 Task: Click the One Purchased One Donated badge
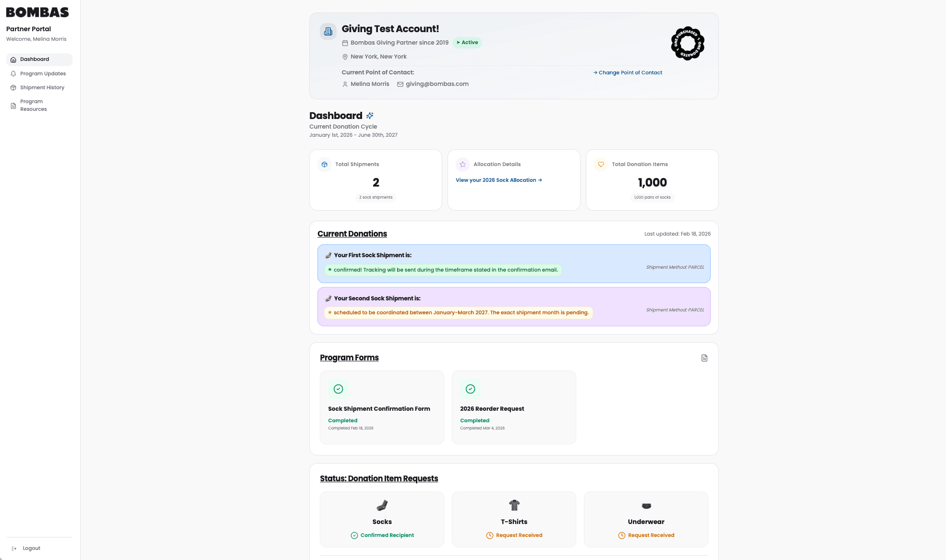tap(687, 43)
